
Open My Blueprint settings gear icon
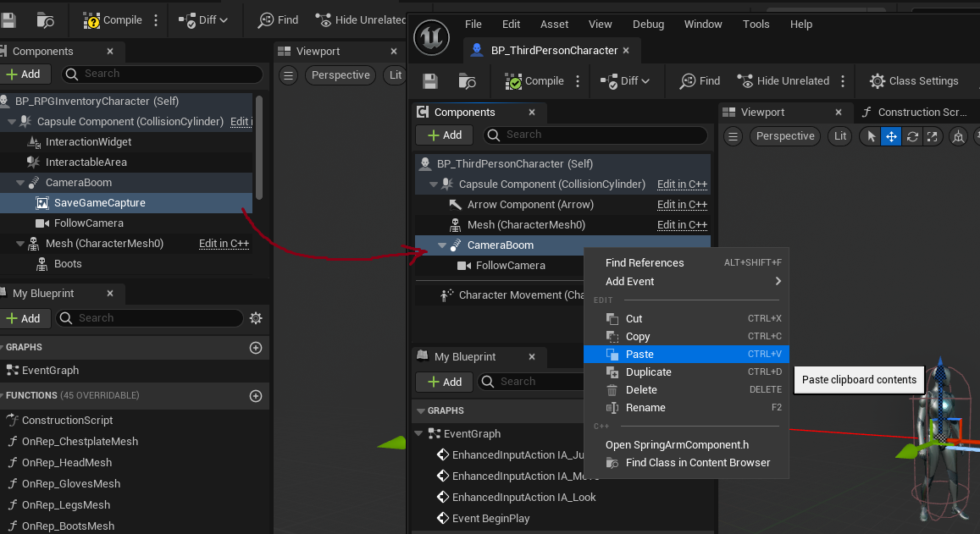pyautogui.click(x=256, y=318)
